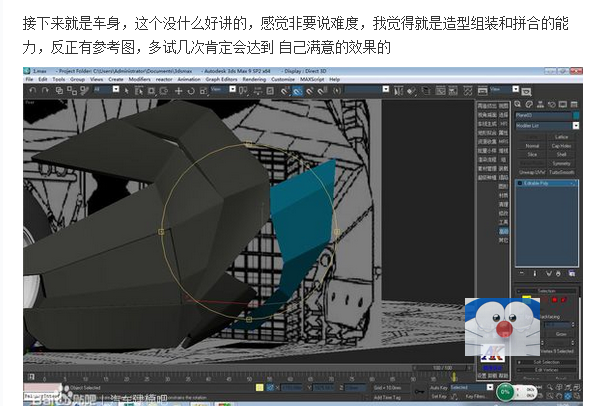Open the Modifier List dropdown
590x406 pixels.
point(547,126)
